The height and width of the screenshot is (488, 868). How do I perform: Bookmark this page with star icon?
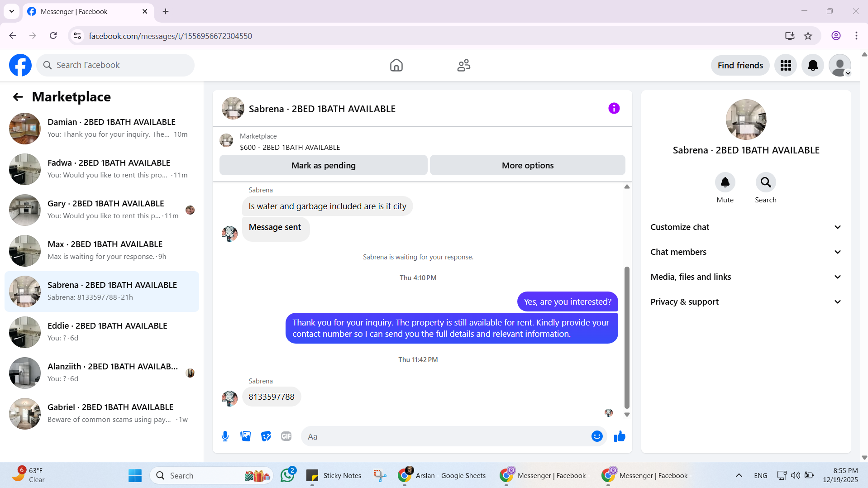[x=808, y=36]
